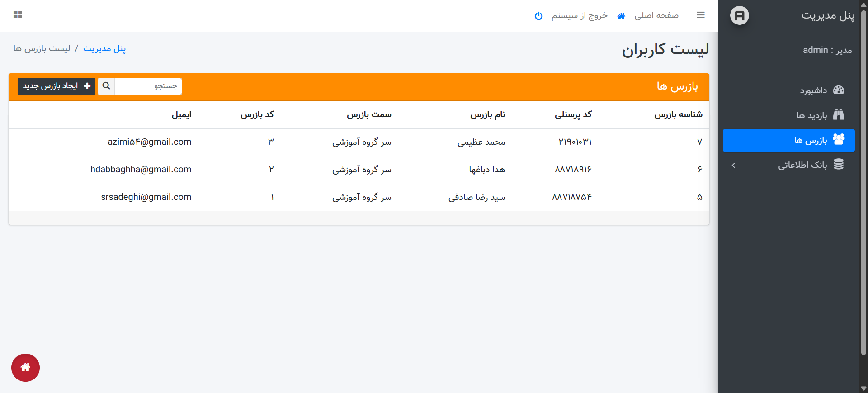Image resolution: width=868 pixels, height=393 pixels.
Task: Click the red floating home button
Action: tap(25, 367)
